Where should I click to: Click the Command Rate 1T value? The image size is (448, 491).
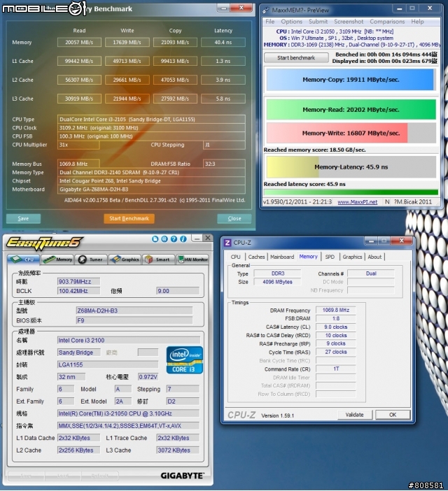click(x=335, y=369)
